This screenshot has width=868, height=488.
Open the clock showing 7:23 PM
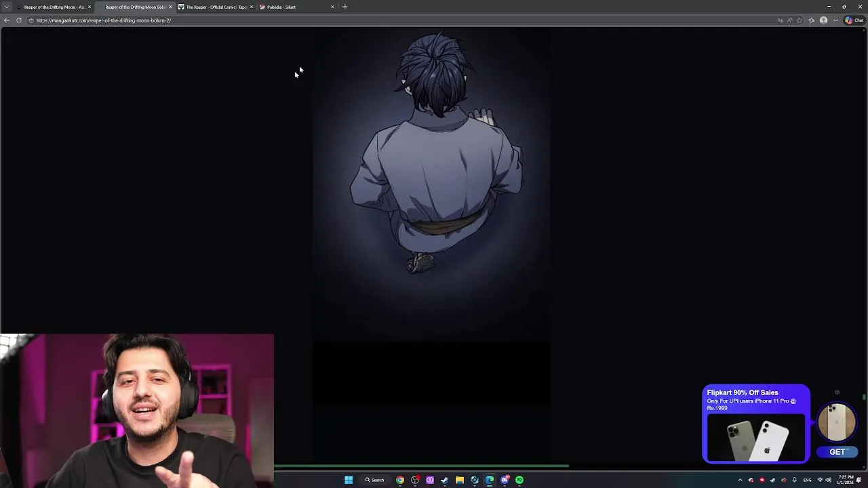click(x=845, y=480)
